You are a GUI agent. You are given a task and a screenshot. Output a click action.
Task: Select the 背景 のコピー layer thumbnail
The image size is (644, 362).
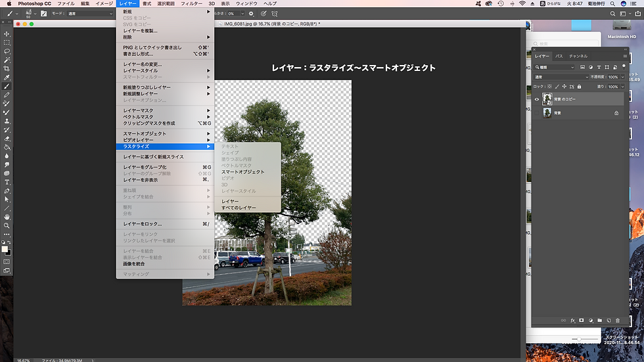[547, 99]
